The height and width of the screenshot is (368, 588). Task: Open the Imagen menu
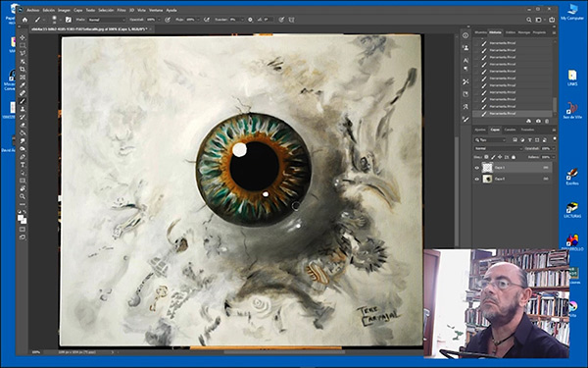coord(64,10)
